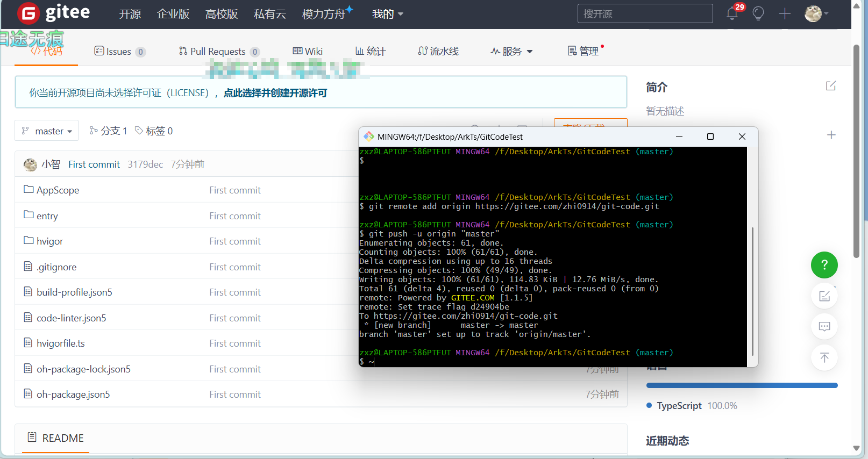
Task: Click the code-linter.json5 First commit message
Action: pos(235,318)
